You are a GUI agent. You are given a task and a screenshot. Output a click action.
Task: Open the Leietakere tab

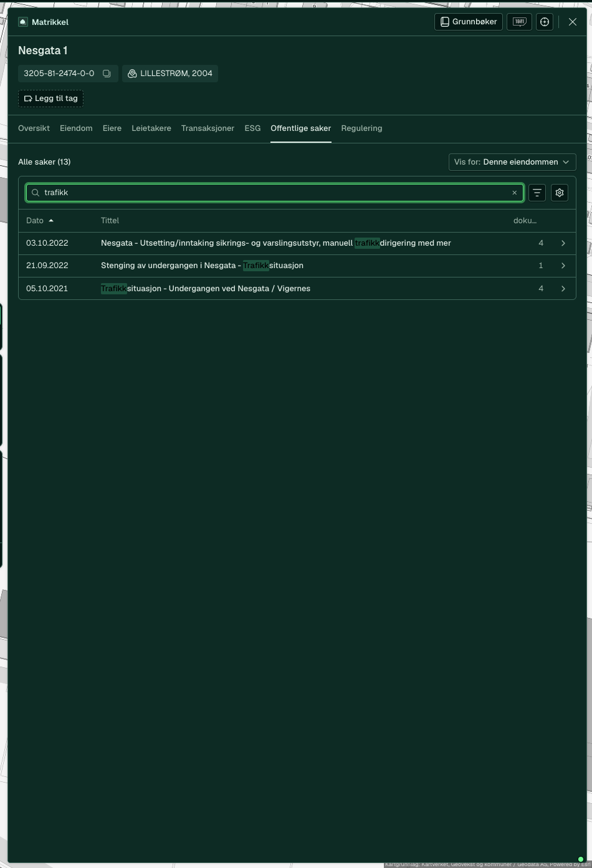pyautogui.click(x=151, y=128)
